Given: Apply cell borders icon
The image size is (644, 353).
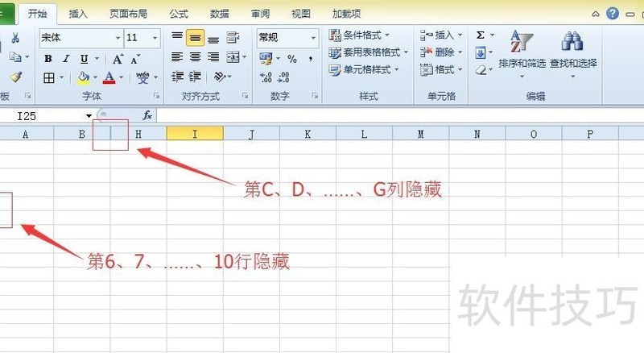Looking at the screenshot, I should click(49, 77).
